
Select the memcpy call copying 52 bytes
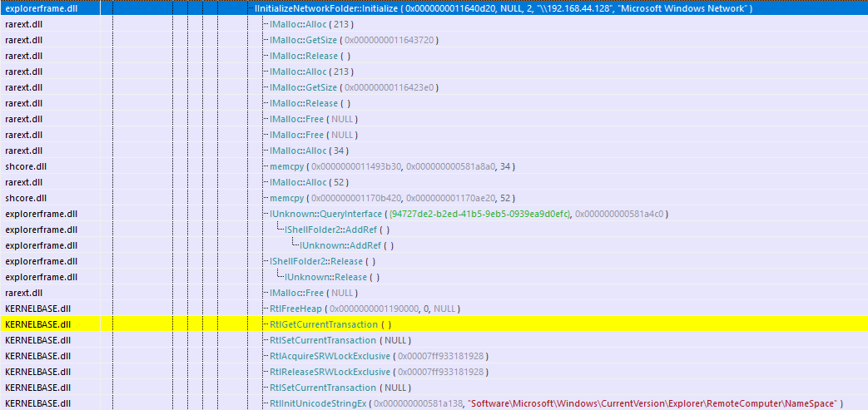[392, 198]
